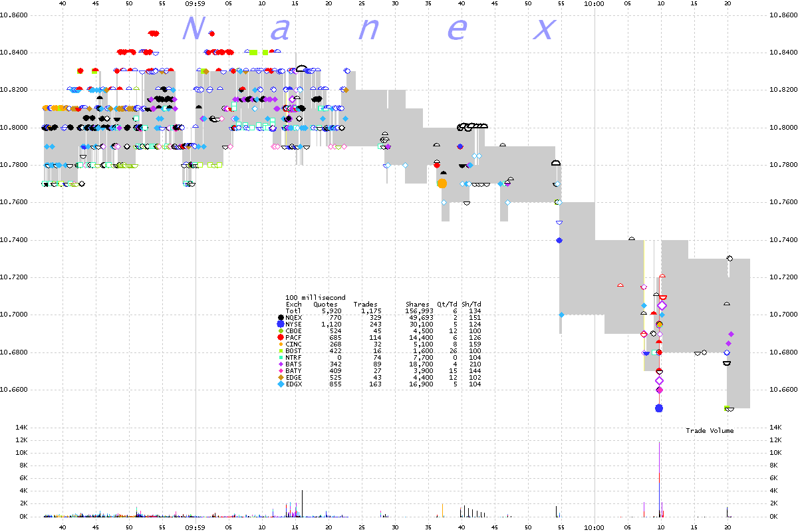Click right volume axis label "12K"

point(775,440)
